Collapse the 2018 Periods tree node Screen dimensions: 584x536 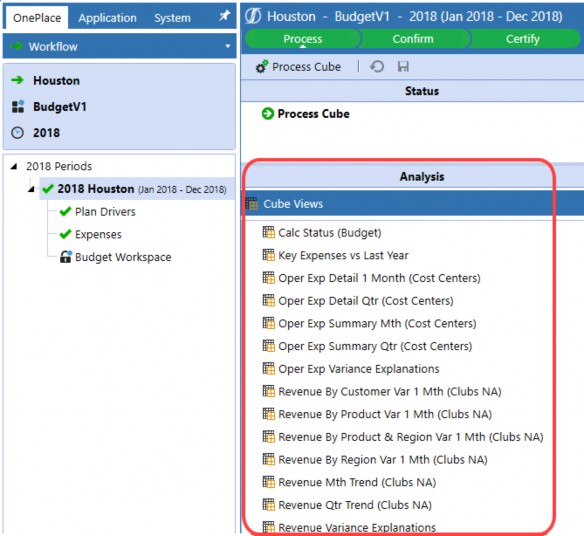click(14, 166)
